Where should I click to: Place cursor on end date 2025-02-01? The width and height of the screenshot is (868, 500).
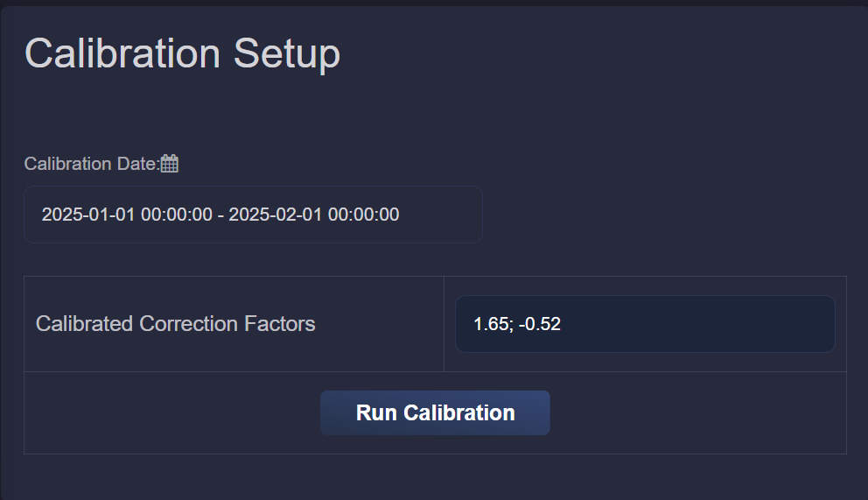pyautogui.click(x=276, y=215)
